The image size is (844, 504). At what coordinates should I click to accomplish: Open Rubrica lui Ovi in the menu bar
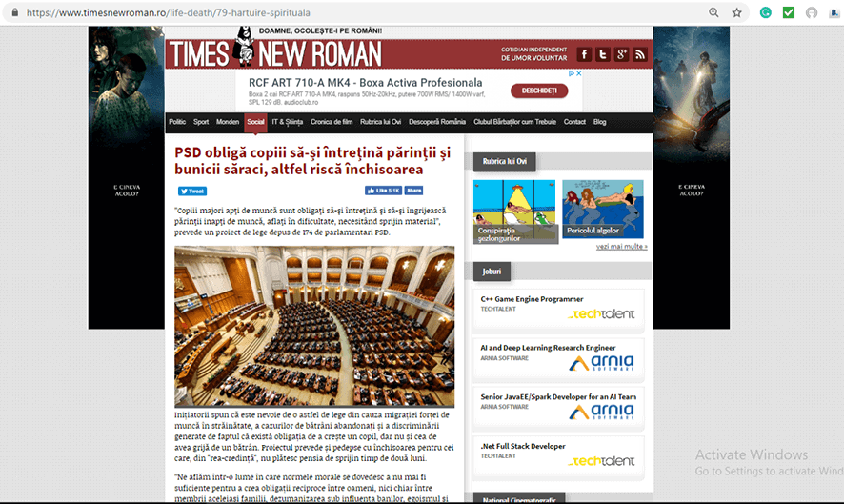(380, 122)
